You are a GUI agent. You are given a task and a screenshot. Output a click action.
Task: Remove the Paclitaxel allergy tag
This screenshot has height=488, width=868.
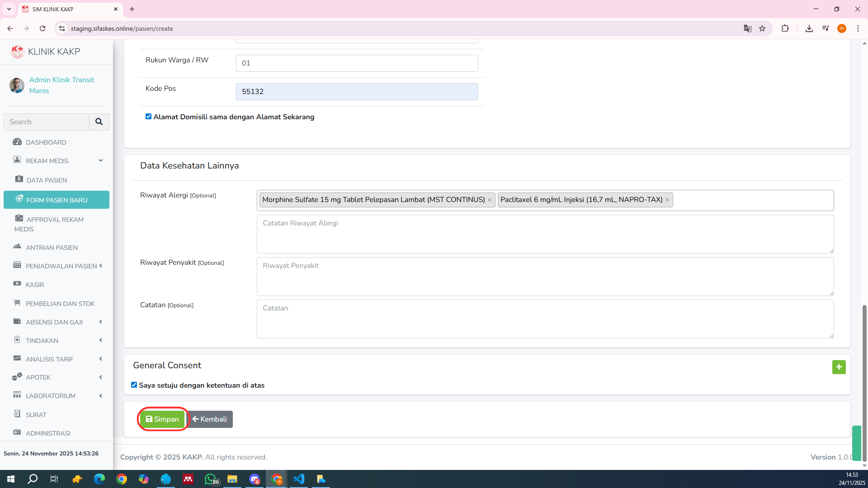click(667, 200)
